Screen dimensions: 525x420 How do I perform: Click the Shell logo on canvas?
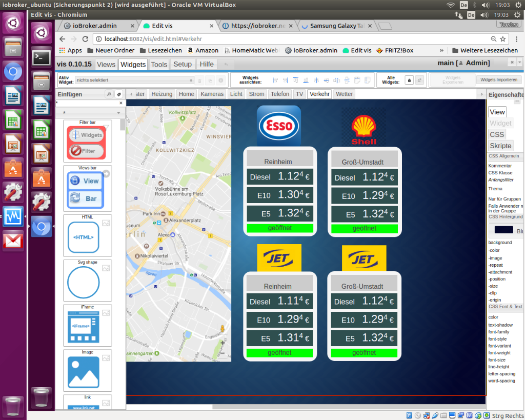point(364,127)
